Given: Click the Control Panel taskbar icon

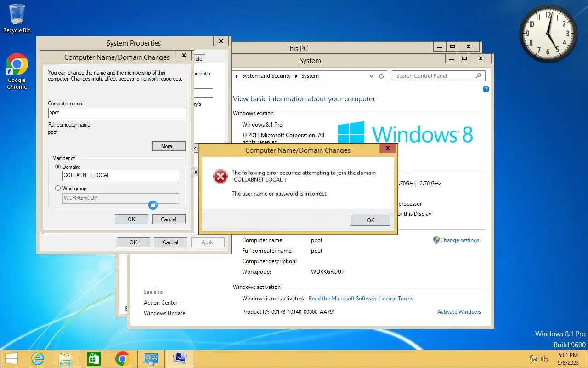Looking at the screenshot, I should [151, 359].
